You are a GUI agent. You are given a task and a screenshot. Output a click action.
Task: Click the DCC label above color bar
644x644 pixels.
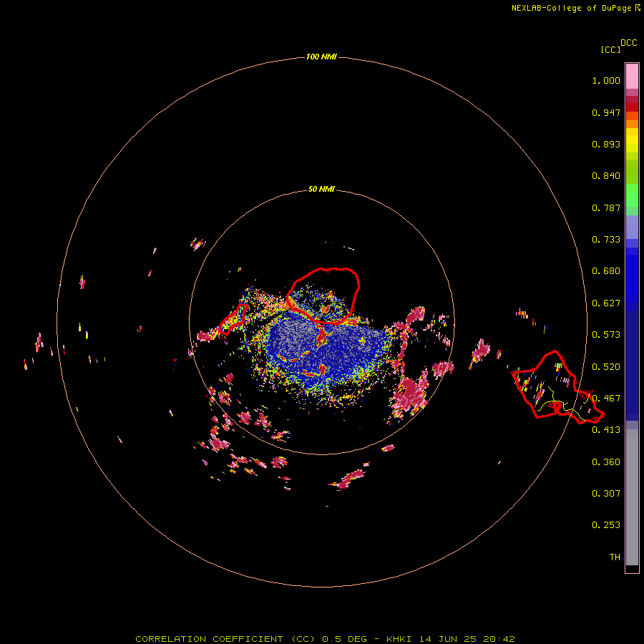pyautogui.click(x=628, y=43)
